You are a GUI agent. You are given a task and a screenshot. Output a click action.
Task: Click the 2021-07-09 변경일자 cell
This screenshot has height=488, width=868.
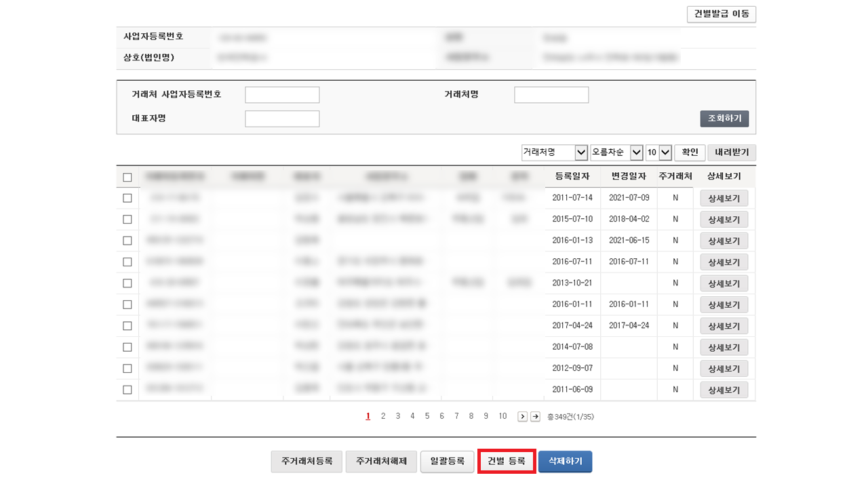[629, 198]
